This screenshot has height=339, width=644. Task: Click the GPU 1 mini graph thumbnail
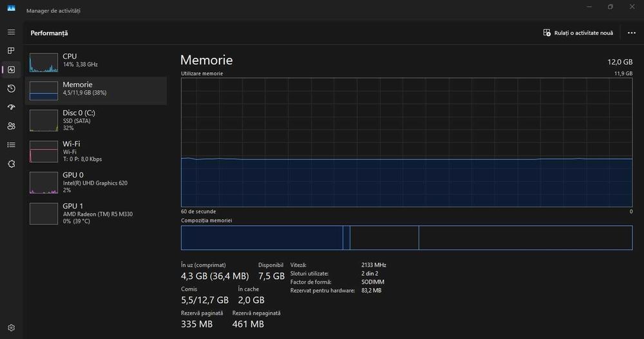[x=44, y=214]
